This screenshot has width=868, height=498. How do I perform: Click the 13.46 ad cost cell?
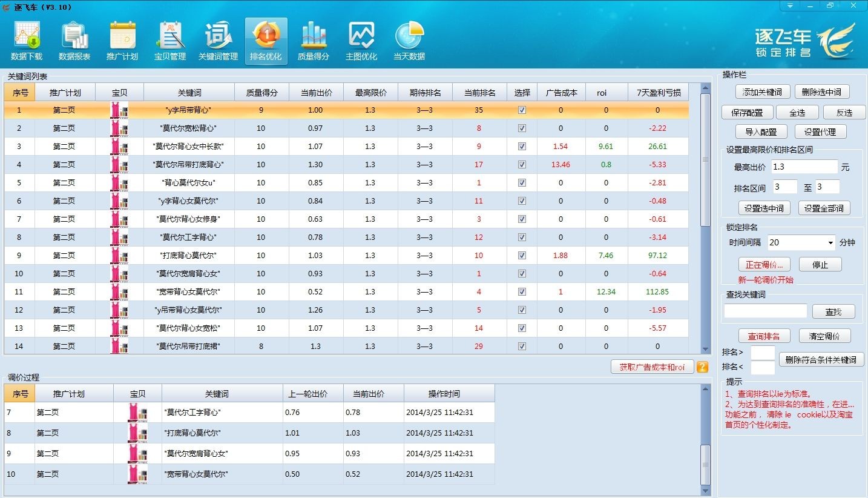[561, 165]
